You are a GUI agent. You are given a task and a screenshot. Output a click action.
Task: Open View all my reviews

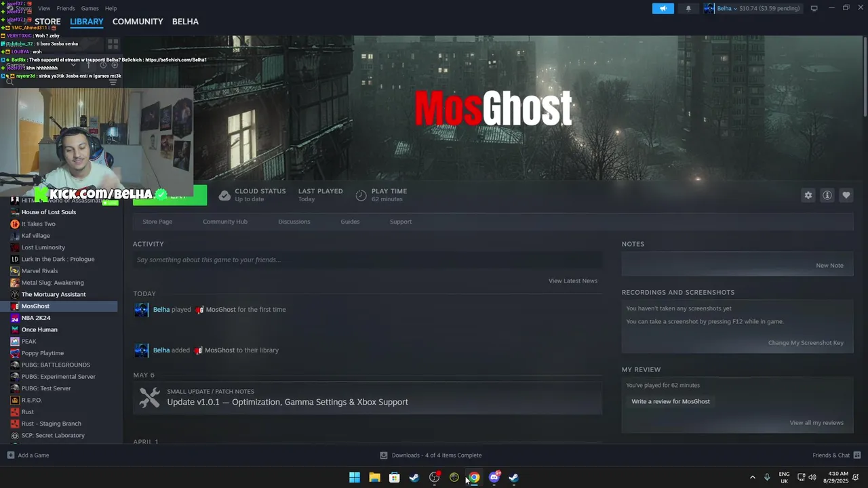pos(816,422)
